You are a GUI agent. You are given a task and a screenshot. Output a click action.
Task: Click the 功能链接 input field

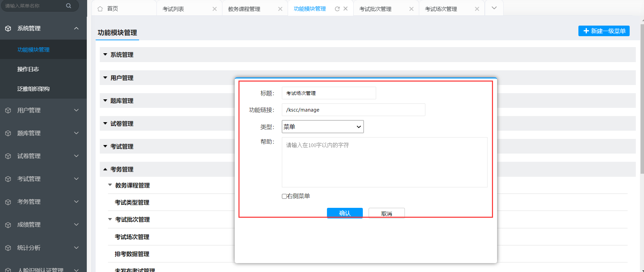[353, 110]
